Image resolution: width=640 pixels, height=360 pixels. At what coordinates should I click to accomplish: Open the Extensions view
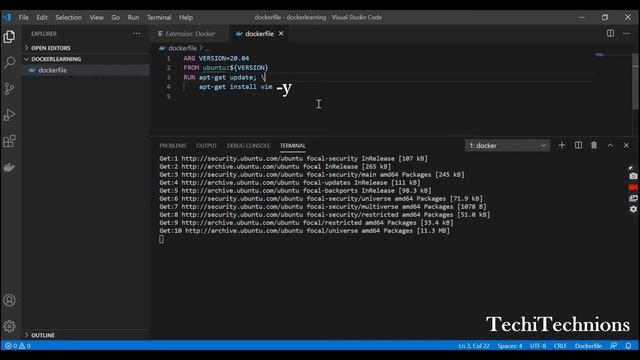pyautogui.click(x=9, y=141)
